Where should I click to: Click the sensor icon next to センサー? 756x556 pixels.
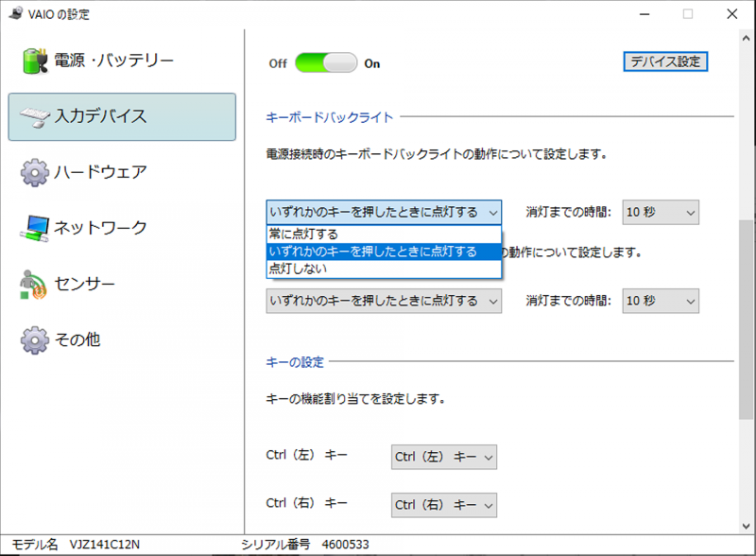(x=31, y=284)
